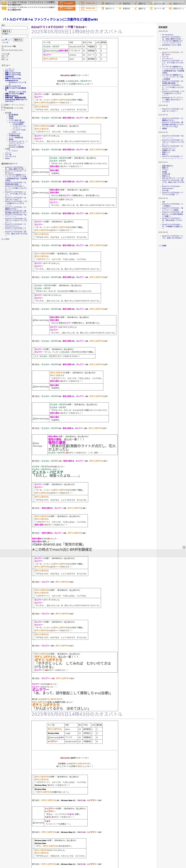Click heading 2025年05月05日11時08分のカオスバトル

pyautogui.click(x=77, y=32)
